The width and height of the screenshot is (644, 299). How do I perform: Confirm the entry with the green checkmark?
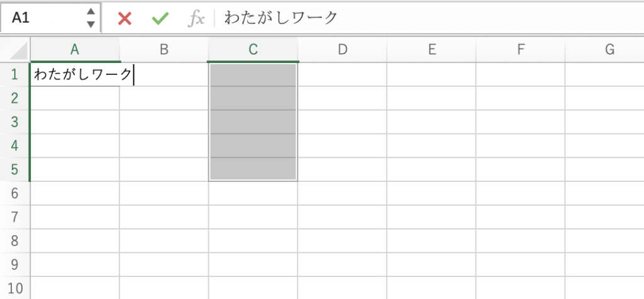point(160,18)
